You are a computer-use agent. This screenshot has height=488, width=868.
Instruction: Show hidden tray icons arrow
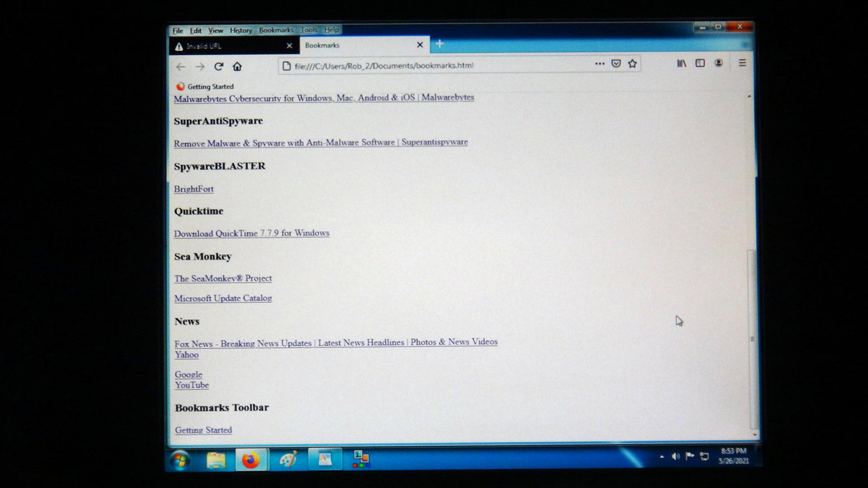[662, 457]
